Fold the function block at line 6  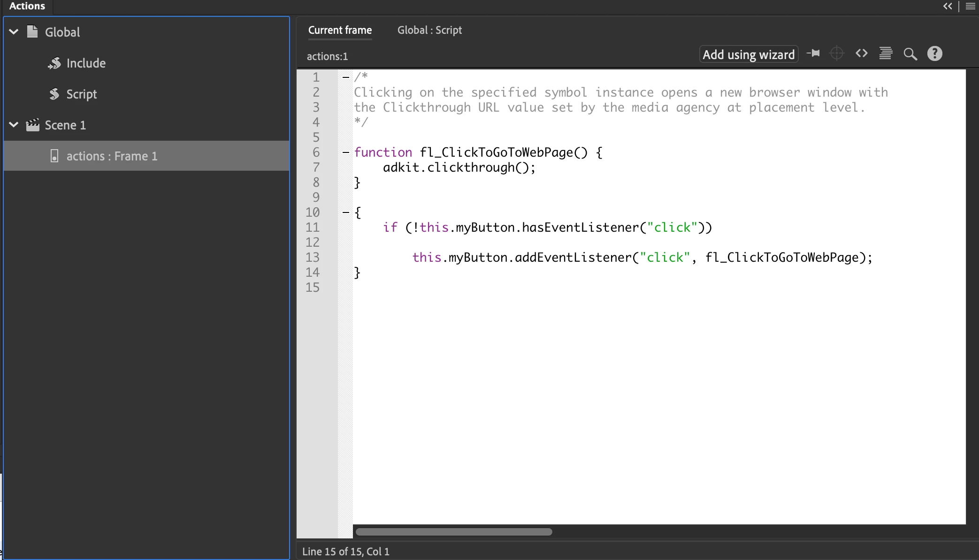point(346,152)
